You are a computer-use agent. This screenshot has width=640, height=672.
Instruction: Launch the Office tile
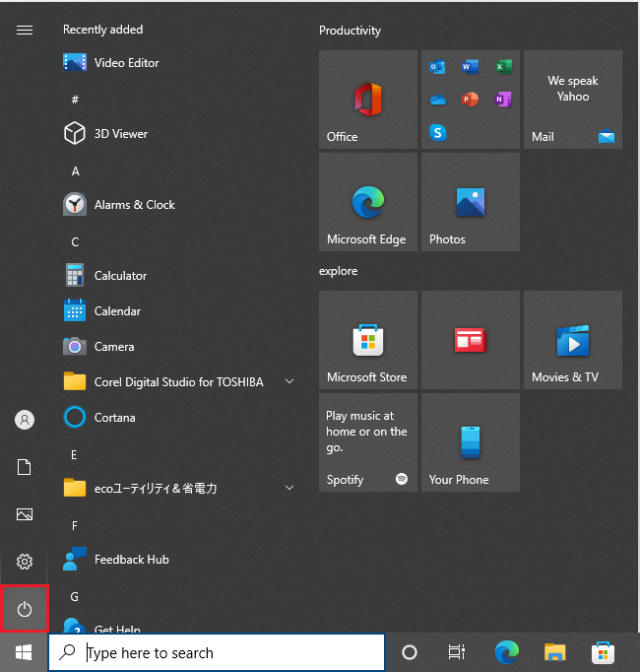point(368,100)
